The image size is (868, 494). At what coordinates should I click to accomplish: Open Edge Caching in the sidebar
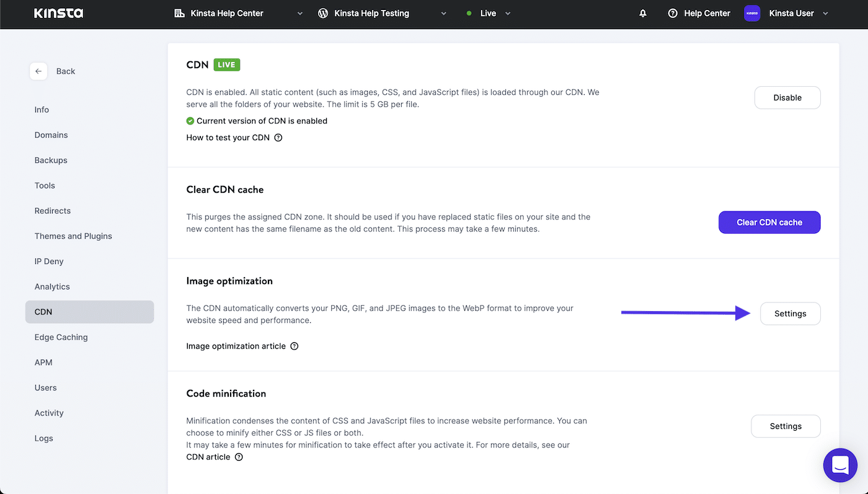(61, 337)
